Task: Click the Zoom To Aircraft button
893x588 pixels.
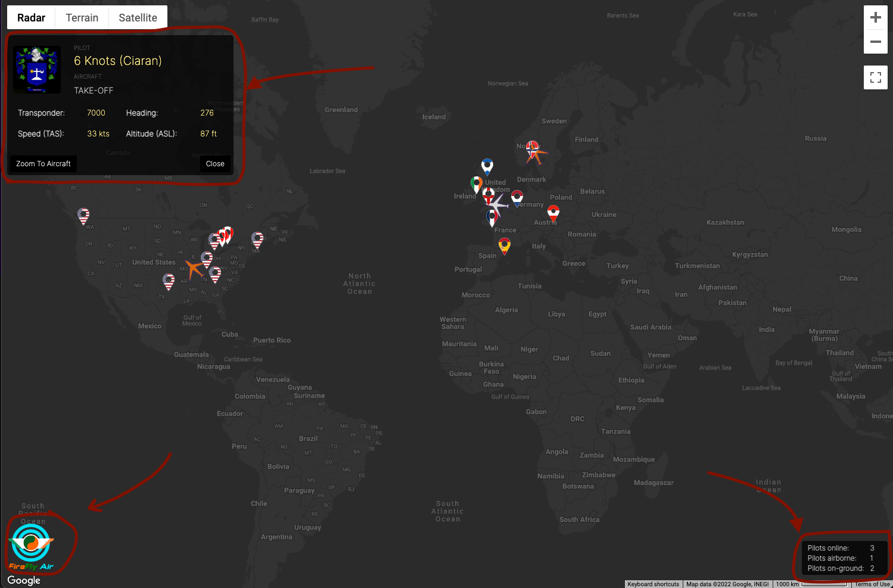Action: pos(43,164)
